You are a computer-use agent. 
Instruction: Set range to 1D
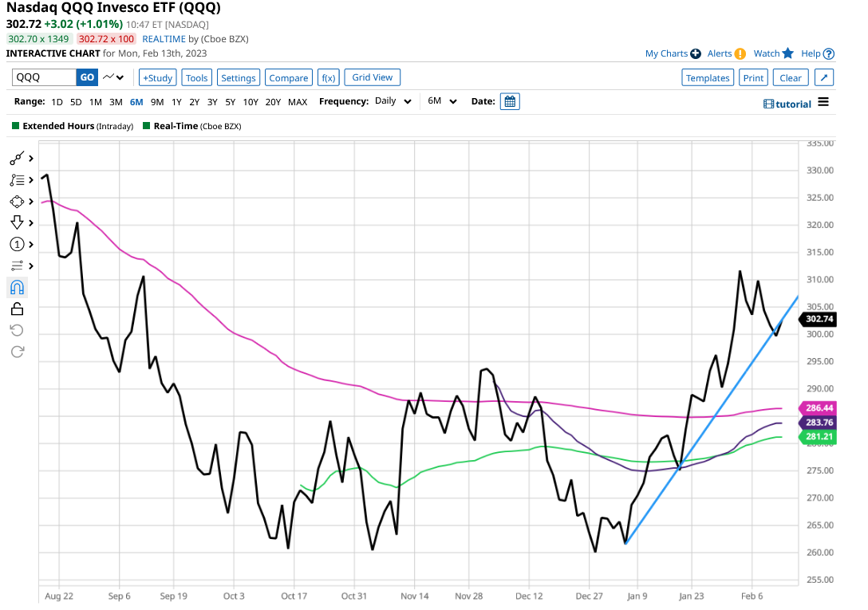coord(57,102)
